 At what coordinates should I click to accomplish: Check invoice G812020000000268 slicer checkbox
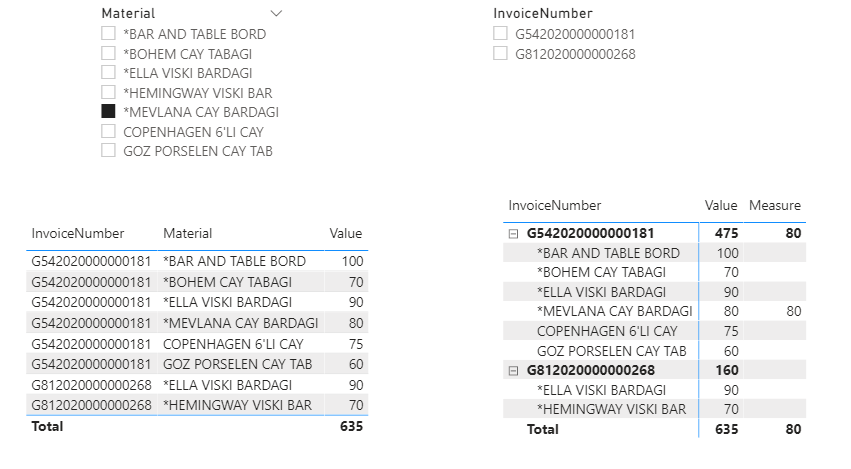[500, 53]
